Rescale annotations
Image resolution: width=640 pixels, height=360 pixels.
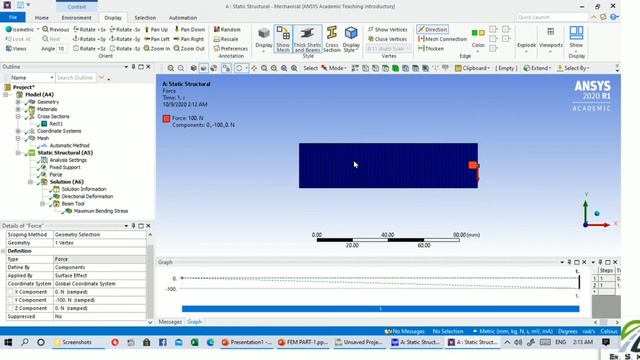pos(226,39)
